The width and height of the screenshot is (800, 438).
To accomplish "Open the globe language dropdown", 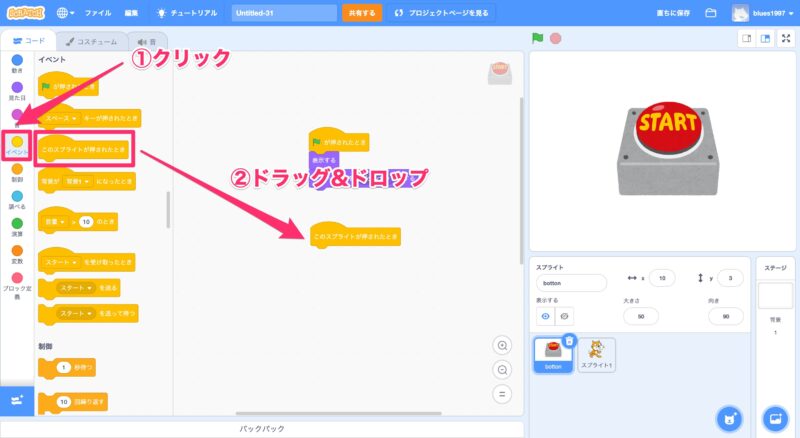I will coord(67,13).
